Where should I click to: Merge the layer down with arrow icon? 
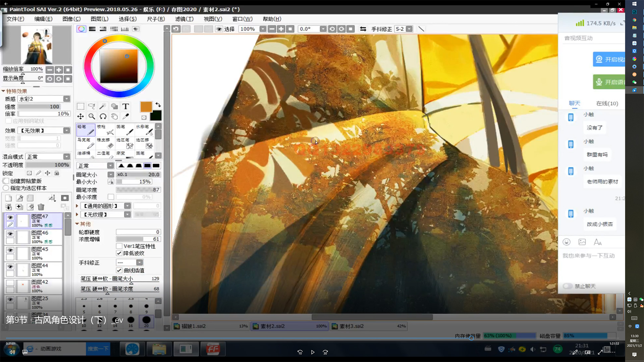click(x=9, y=207)
